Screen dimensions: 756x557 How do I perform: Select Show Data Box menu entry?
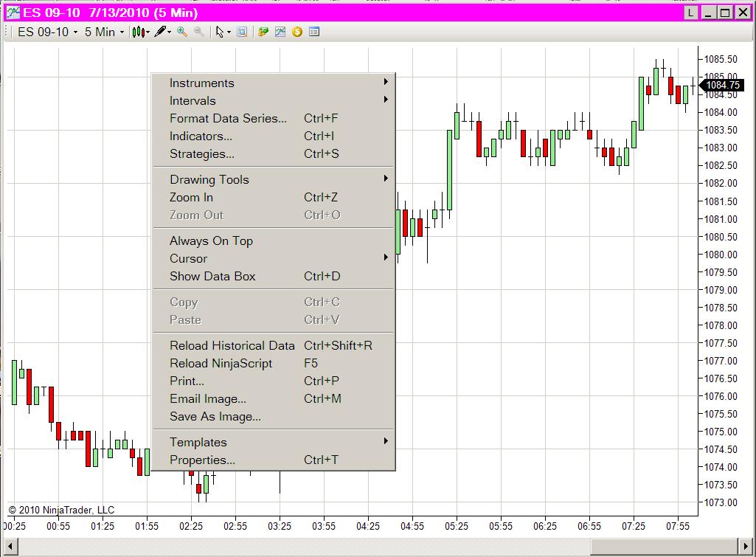[x=274, y=277]
